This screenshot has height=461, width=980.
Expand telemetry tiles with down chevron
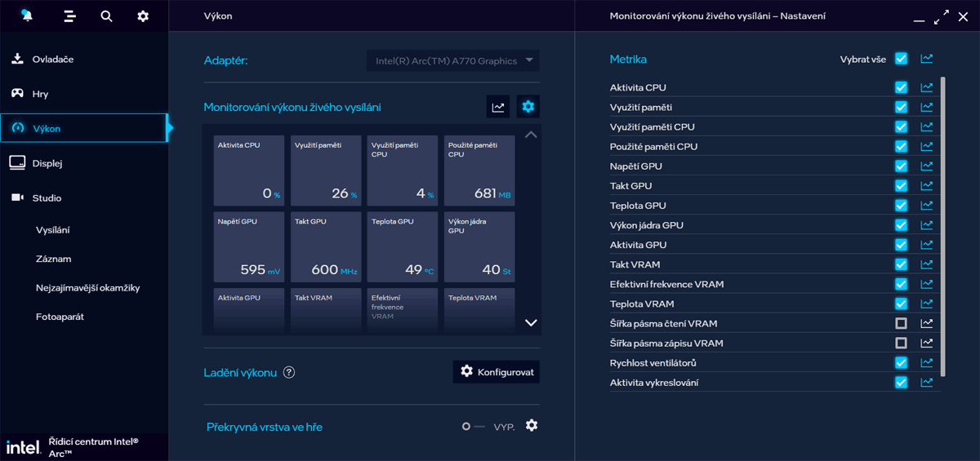(531, 322)
